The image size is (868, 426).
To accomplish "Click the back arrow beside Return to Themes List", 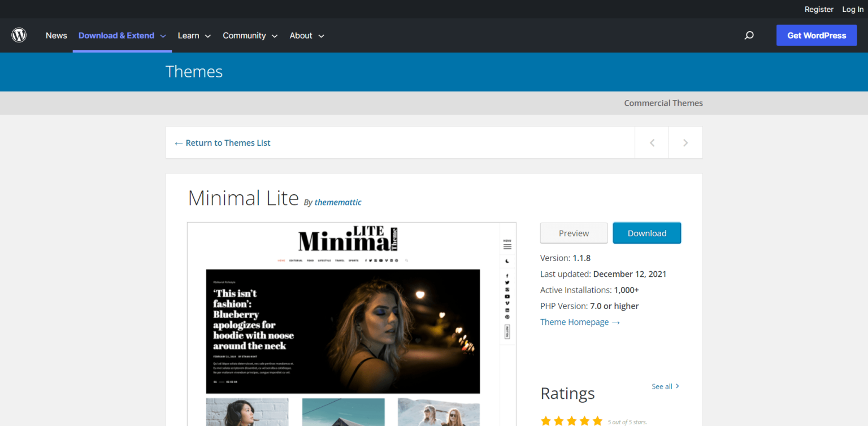I will [178, 142].
